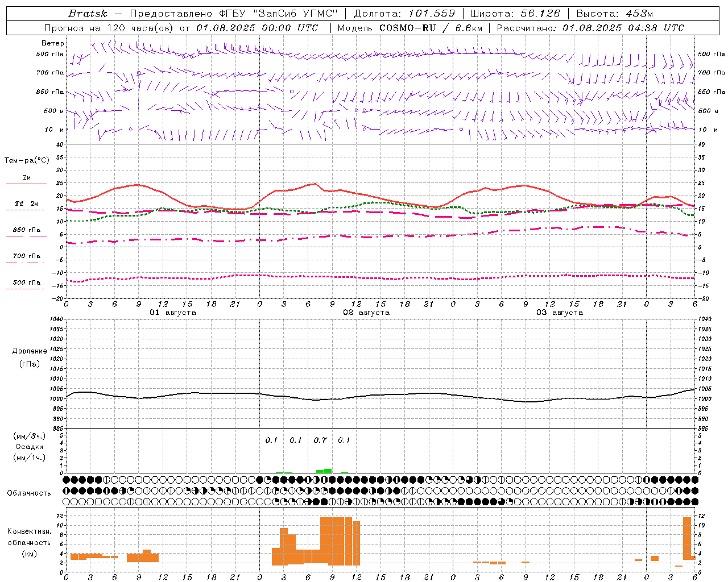Click the "Прогноз на 120 часа(ов)" header text
The image size is (728, 582).
click(109, 28)
